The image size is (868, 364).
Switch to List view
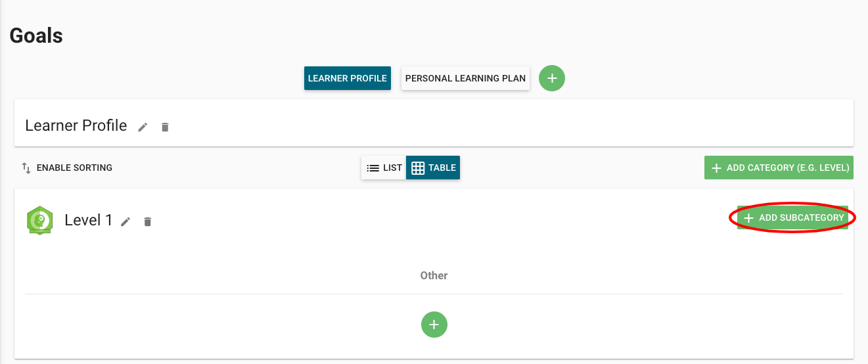pos(384,168)
